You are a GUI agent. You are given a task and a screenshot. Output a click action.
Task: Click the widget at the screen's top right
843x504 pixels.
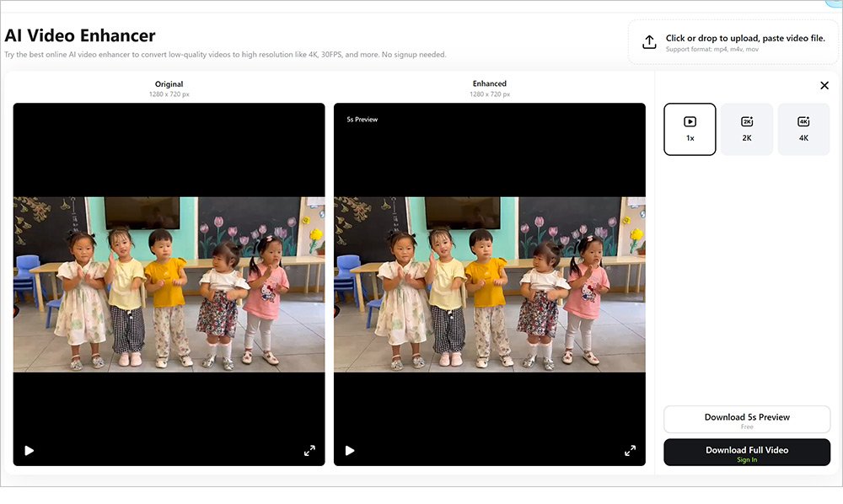(x=833, y=3)
